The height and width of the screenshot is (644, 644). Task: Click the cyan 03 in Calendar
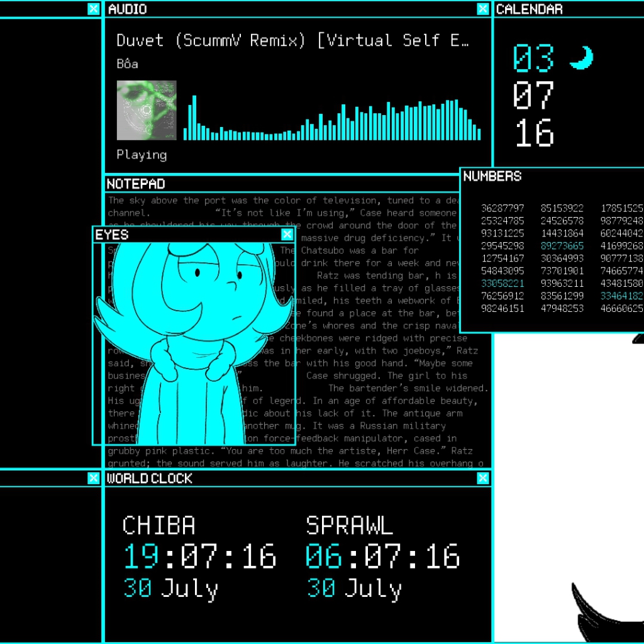click(x=533, y=58)
